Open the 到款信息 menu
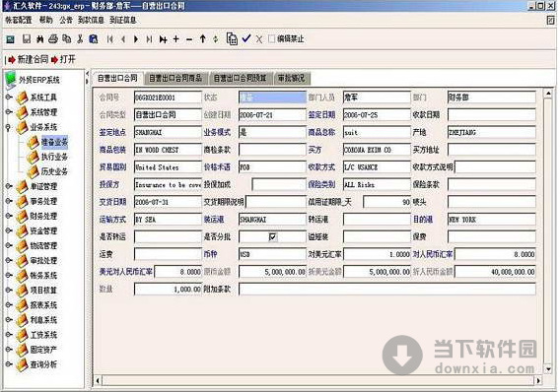Image resolution: width=560 pixels, height=392 pixels. point(91,20)
